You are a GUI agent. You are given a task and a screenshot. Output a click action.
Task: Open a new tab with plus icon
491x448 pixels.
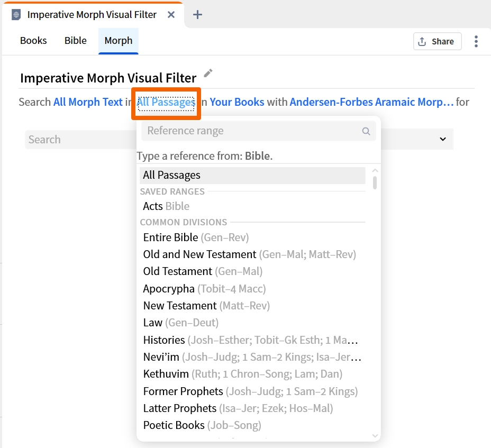tap(197, 15)
